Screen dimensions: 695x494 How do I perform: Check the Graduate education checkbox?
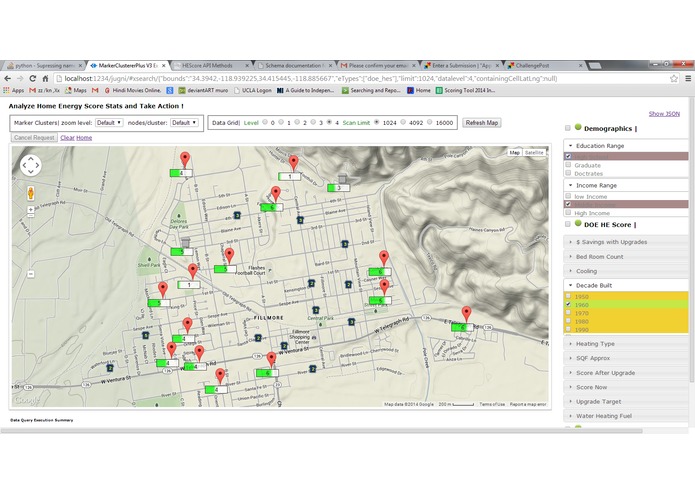coord(568,165)
